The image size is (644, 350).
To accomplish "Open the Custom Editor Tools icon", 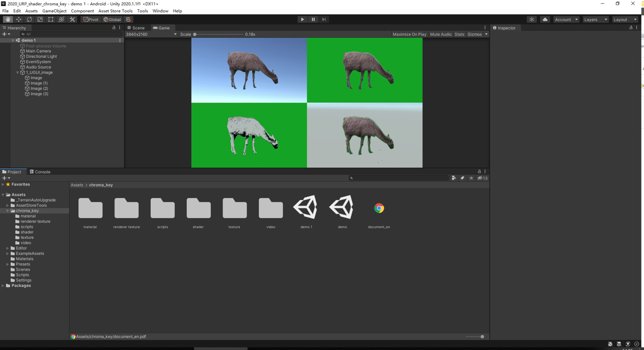I will coord(72,19).
